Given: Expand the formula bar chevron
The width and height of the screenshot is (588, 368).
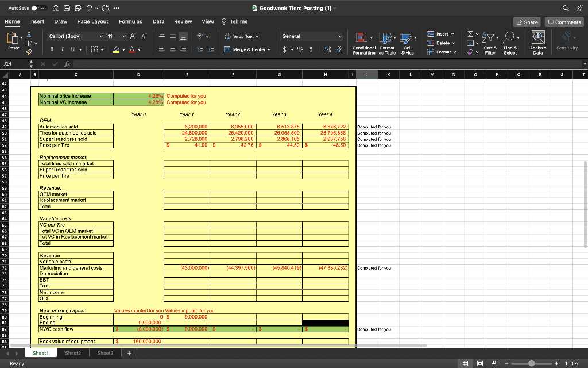Looking at the screenshot, I should 584,64.
